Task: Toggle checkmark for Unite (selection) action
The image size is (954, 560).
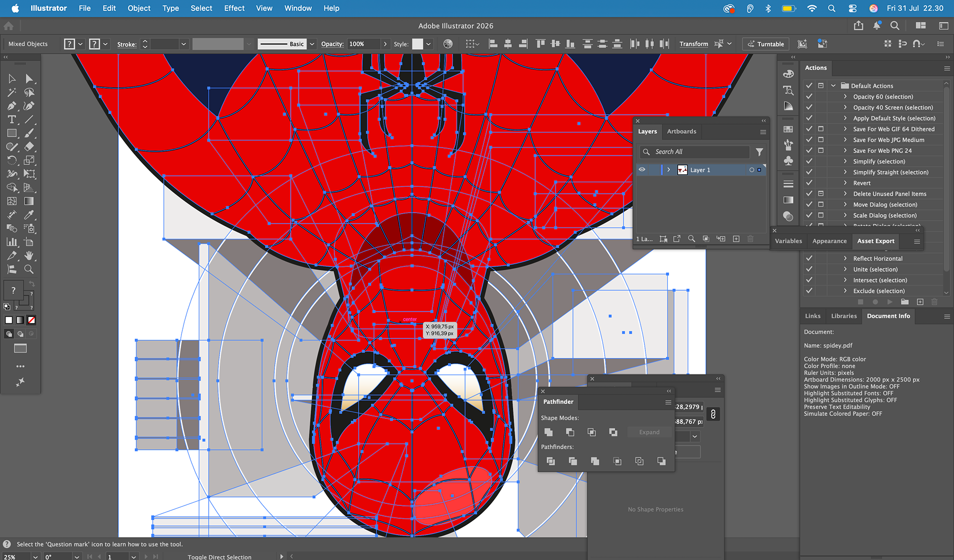Action: pos(809,270)
